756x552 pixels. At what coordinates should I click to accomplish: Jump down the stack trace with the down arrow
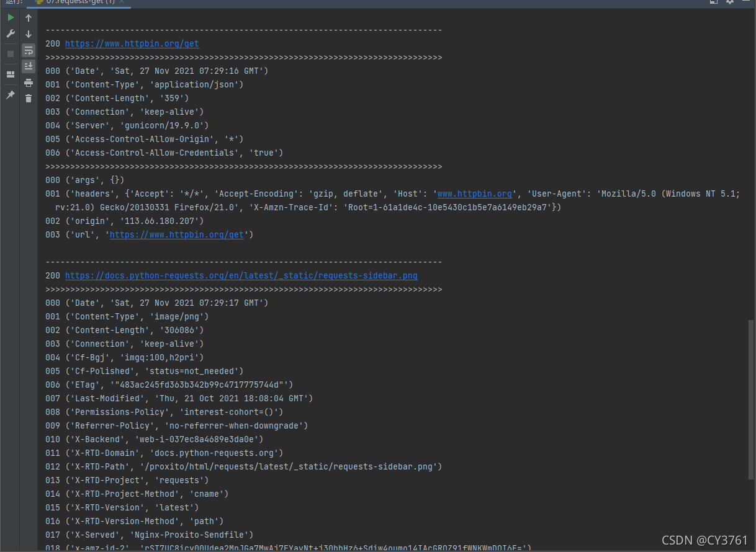pos(29,34)
